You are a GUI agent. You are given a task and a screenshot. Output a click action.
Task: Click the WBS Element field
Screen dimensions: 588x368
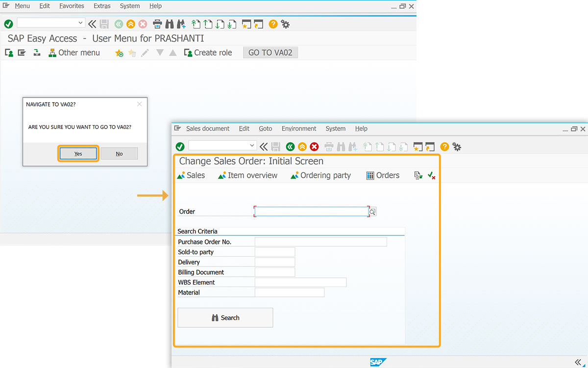coord(300,282)
